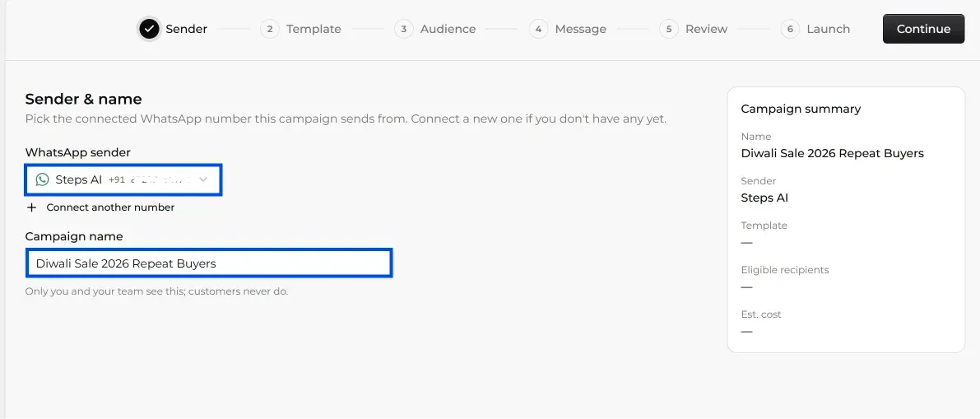This screenshot has width=980, height=419.
Task: Click the step 3 number circle
Action: click(404, 29)
